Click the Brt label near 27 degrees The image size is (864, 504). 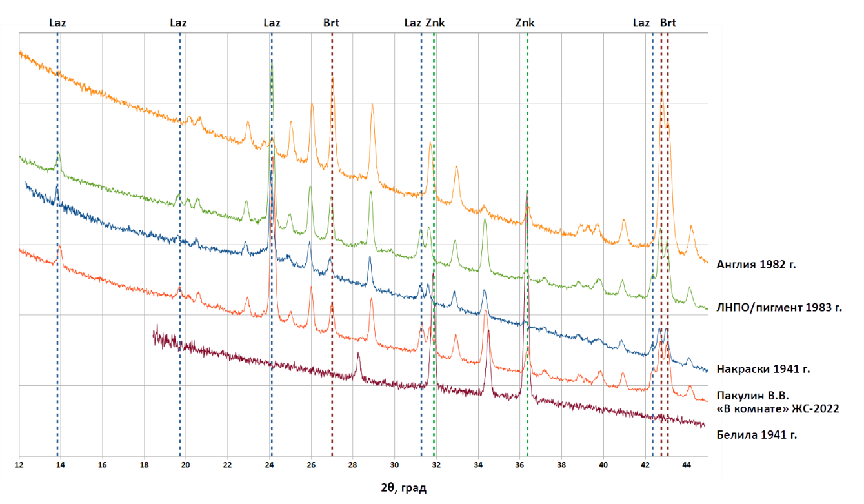(331, 23)
